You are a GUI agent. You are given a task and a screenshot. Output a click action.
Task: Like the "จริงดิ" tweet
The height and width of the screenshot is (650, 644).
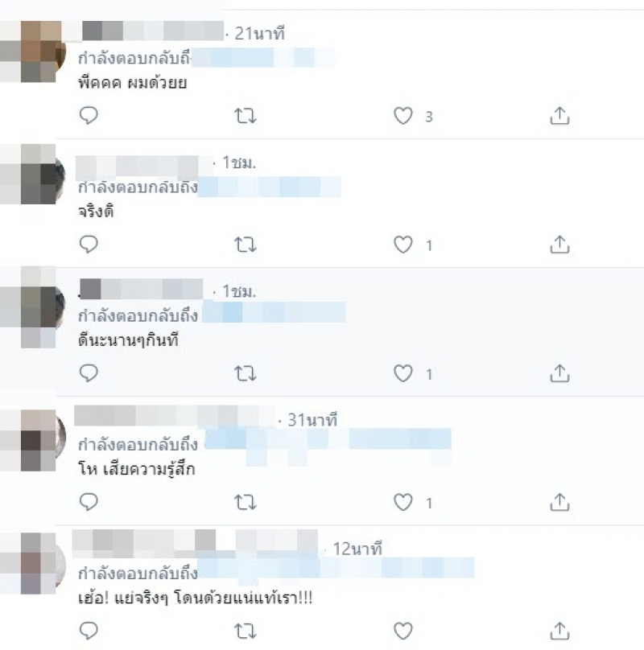pyautogui.click(x=403, y=245)
